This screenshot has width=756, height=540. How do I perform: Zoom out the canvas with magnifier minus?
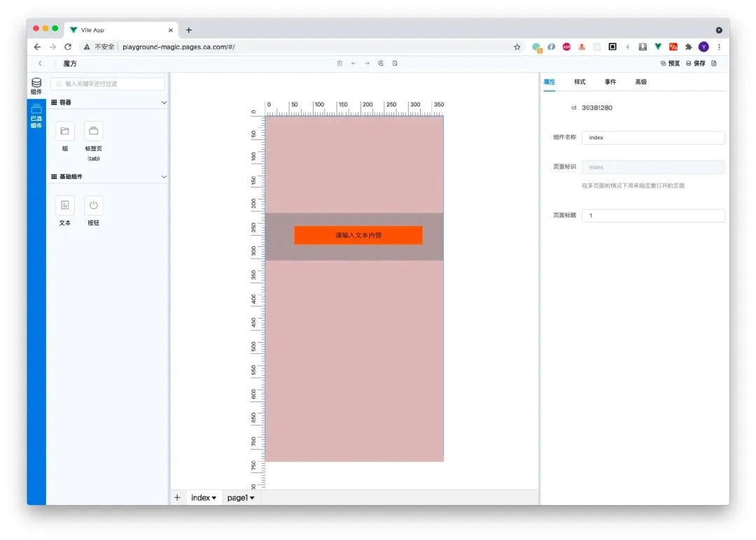395,63
